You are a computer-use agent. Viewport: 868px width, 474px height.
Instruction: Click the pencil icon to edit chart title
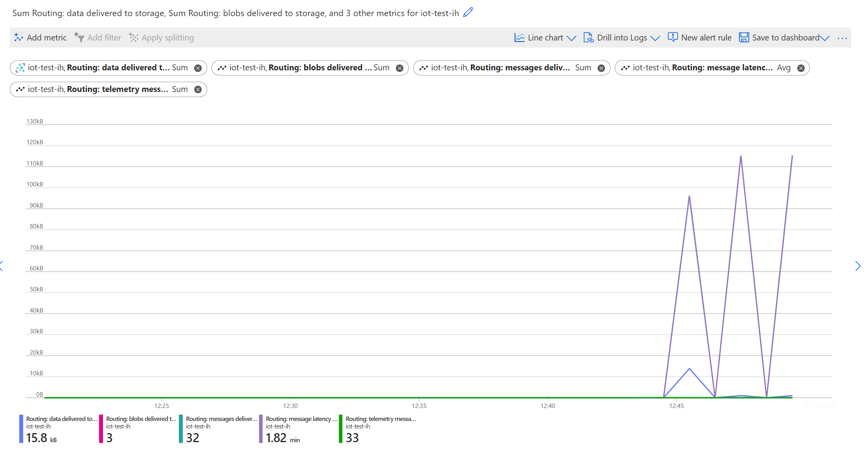[x=468, y=13]
